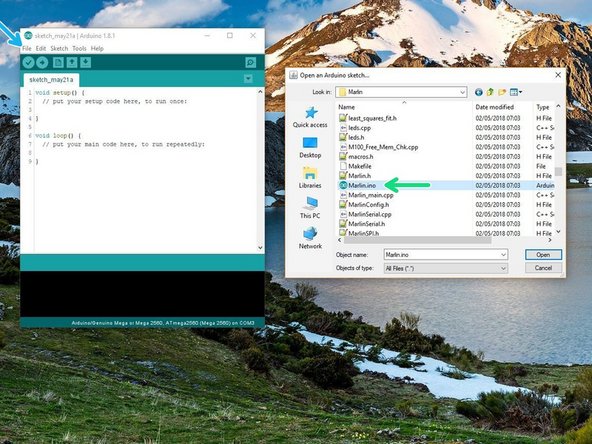Open the Sketch menu in Arduino
This screenshot has width=592, height=444.
tap(59, 48)
